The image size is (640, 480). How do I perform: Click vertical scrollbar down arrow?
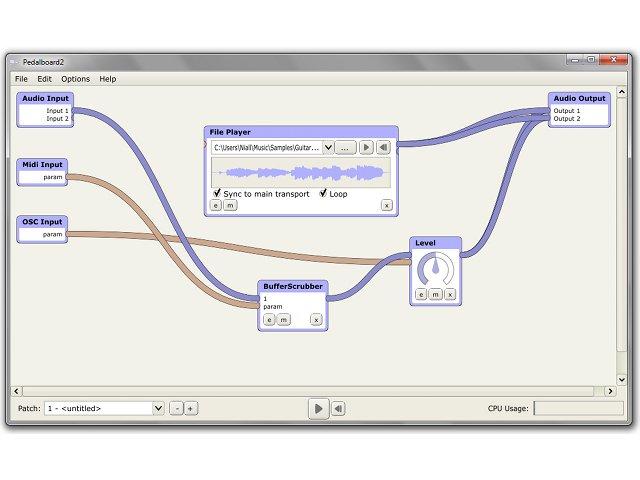pos(621,380)
